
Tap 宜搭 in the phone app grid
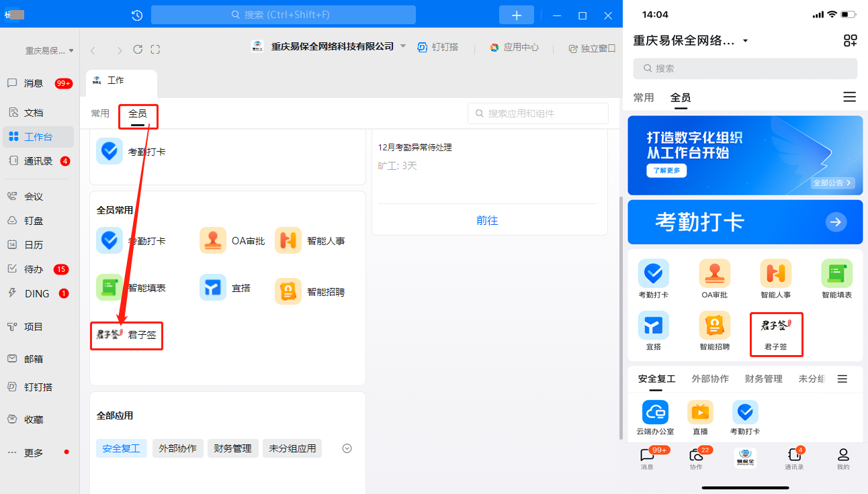(654, 332)
